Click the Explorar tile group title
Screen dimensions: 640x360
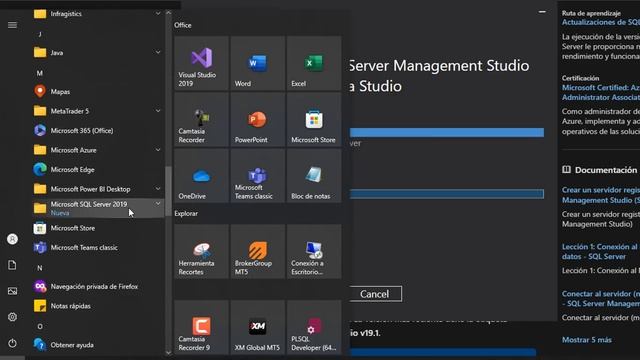click(186, 213)
